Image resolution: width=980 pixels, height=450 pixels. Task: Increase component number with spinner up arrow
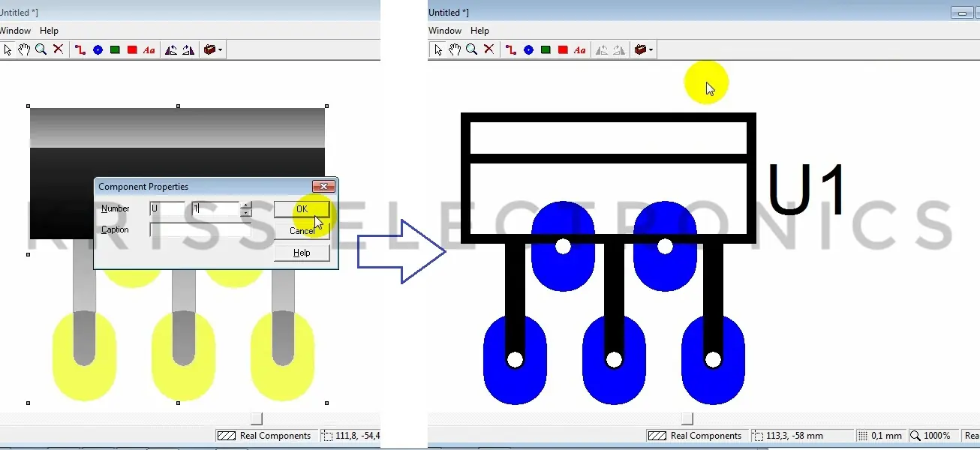tap(246, 205)
